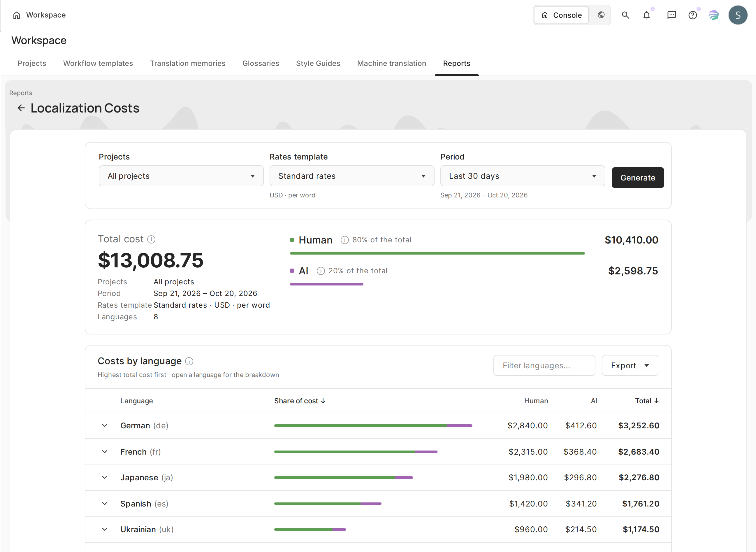
Task: Sort by Share of cost header
Action: click(x=300, y=401)
